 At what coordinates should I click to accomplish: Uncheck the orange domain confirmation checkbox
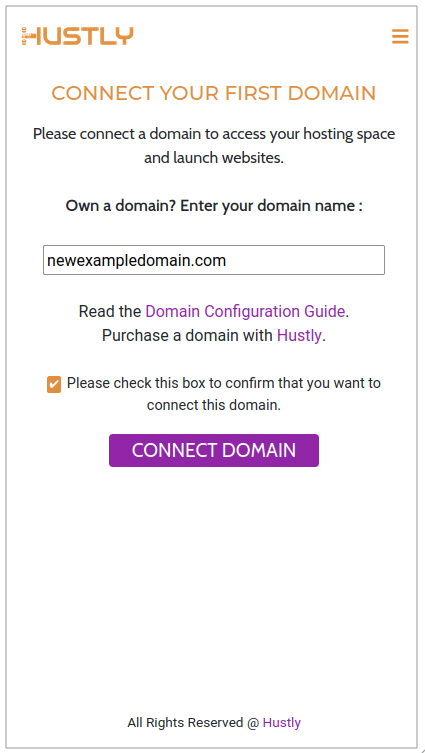[54, 385]
